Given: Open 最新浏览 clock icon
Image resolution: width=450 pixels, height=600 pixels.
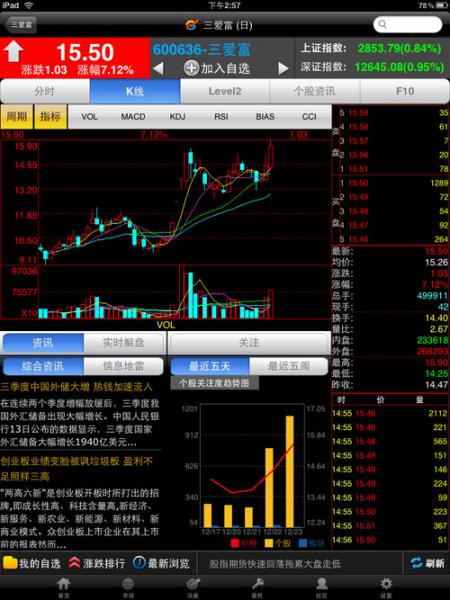Looking at the screenshot, I should point(139,563).
